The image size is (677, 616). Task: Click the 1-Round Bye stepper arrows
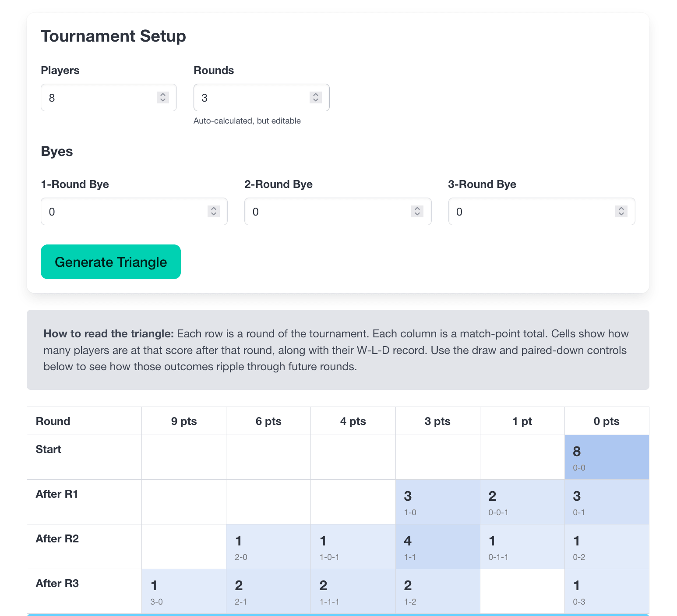[213, 211]
